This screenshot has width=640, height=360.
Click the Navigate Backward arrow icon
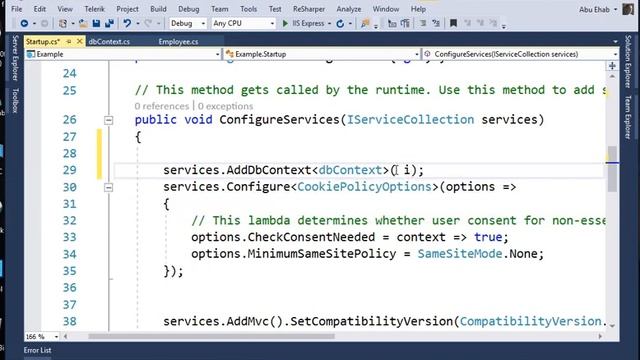click(24, 24)
